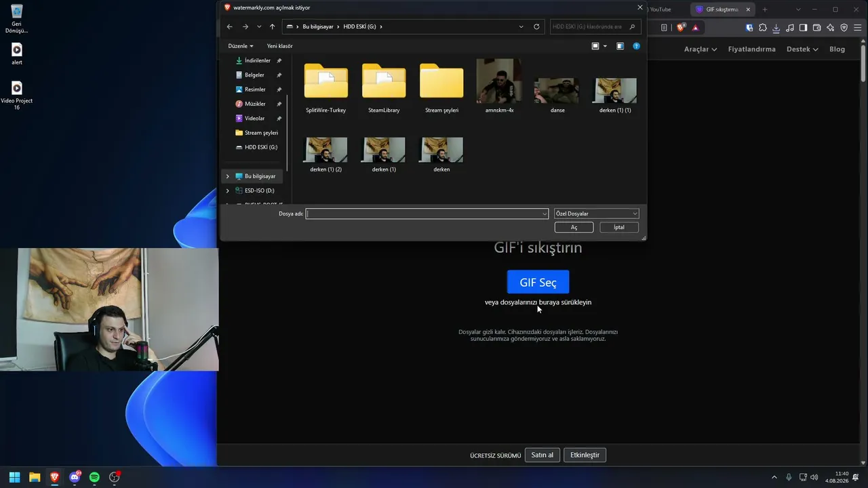Image resolution: width=868 pixels, height=488 pixels.
Task: Open recent locations dropdown arrow
Action: [258, 26]
